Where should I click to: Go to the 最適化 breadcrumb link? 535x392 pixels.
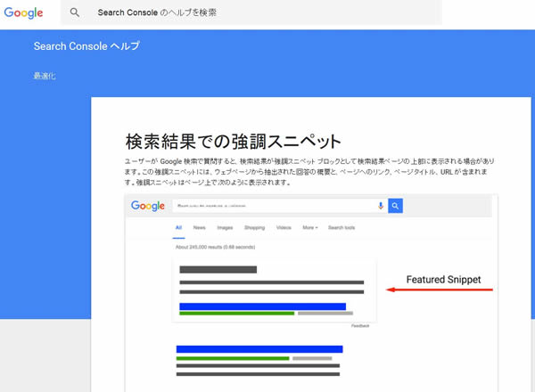[x=45, y=77]
